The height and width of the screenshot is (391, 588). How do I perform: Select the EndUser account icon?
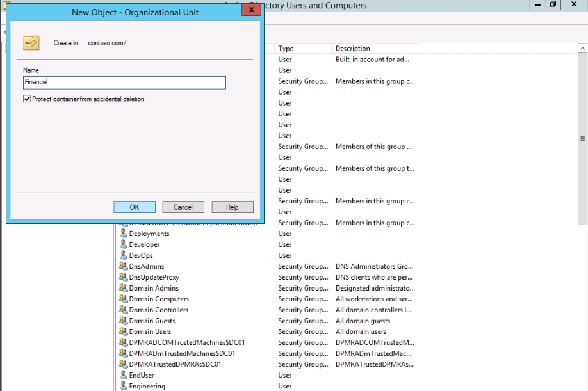pos(124,375)
